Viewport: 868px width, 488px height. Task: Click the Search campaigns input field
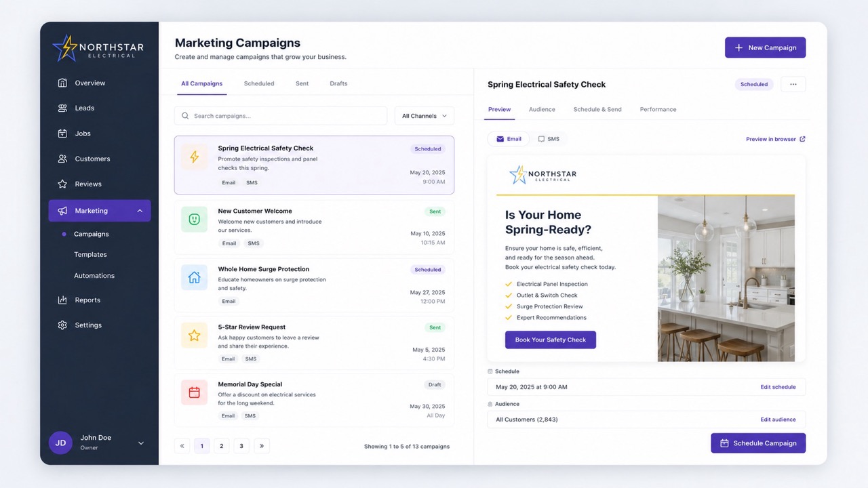tap(281, 116)
